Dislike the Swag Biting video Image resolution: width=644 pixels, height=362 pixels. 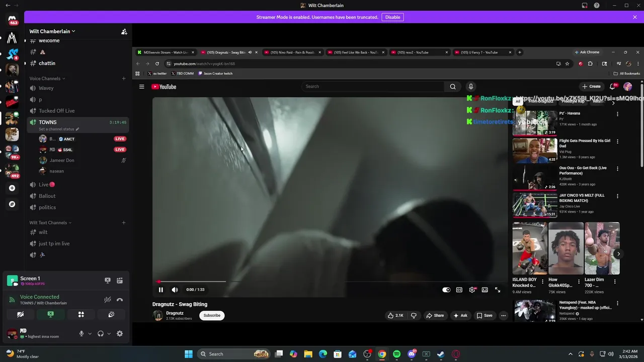coord(414,315)
